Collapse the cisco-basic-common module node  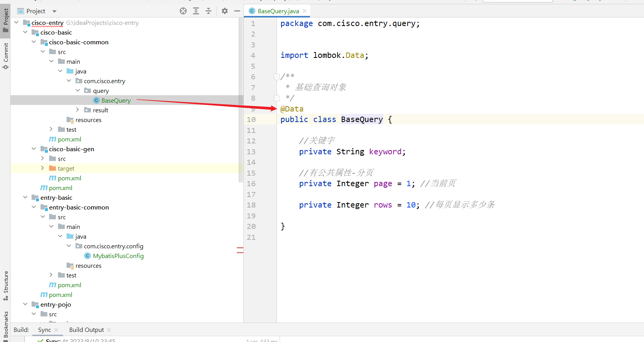tap(34, 42)
